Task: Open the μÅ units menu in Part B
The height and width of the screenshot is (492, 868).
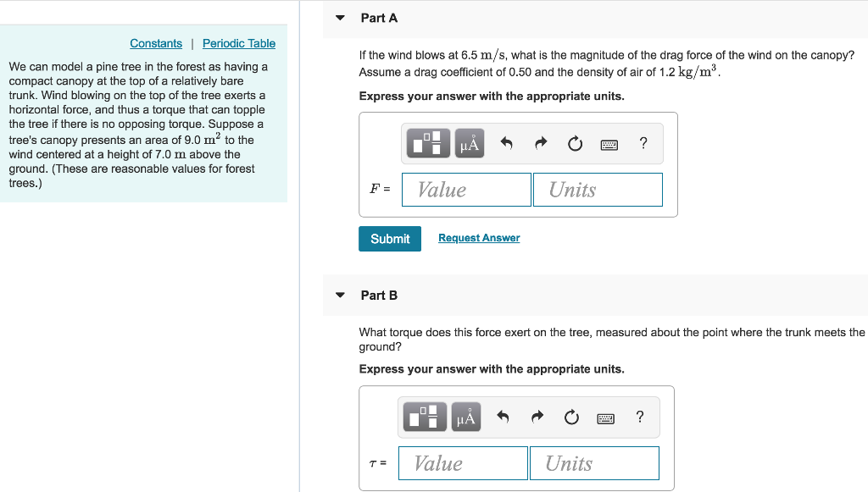Action: 465,417
